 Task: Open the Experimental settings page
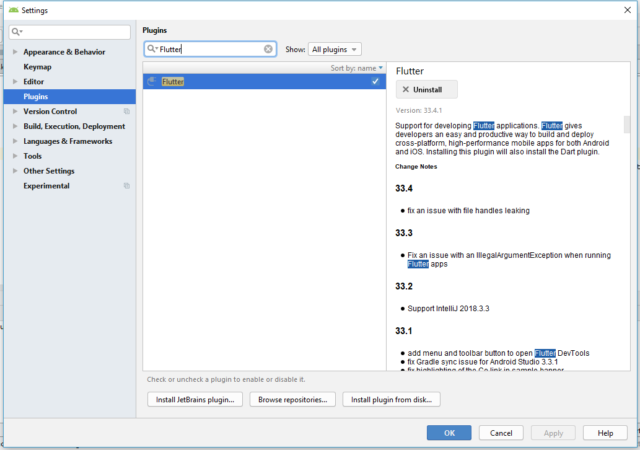(46, 186)
